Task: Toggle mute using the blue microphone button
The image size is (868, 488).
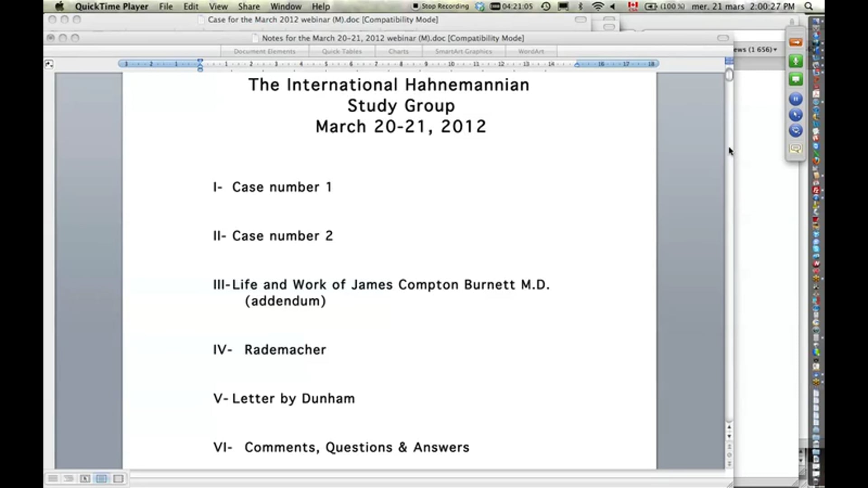Action: click(796, 114)
